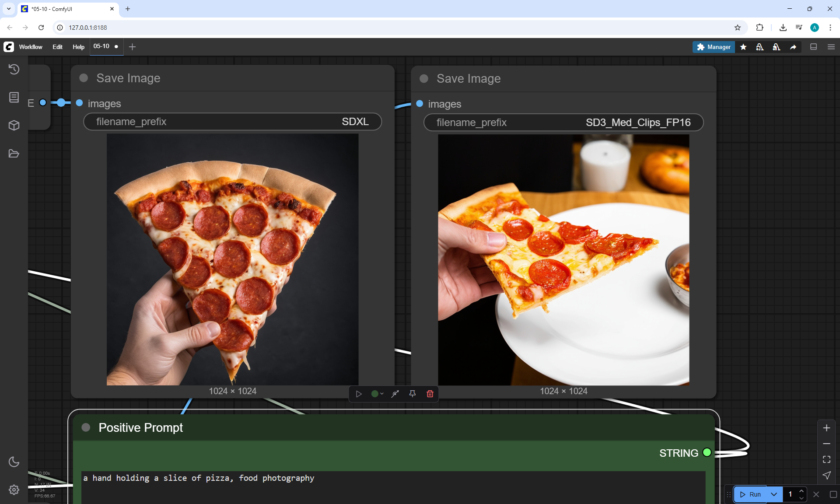Image resolution: width=840 pixels, height=504 pixels.
Task: Click the Run button
Action: [751, 494]
